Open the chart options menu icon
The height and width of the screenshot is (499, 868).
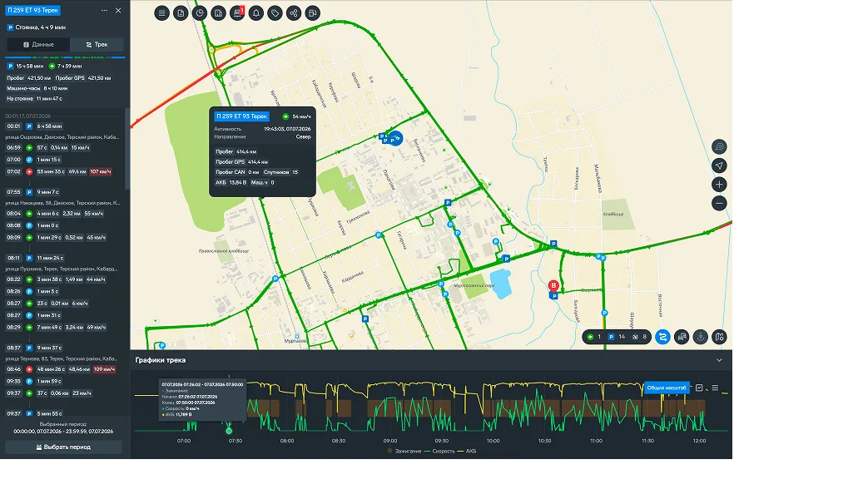715,388
